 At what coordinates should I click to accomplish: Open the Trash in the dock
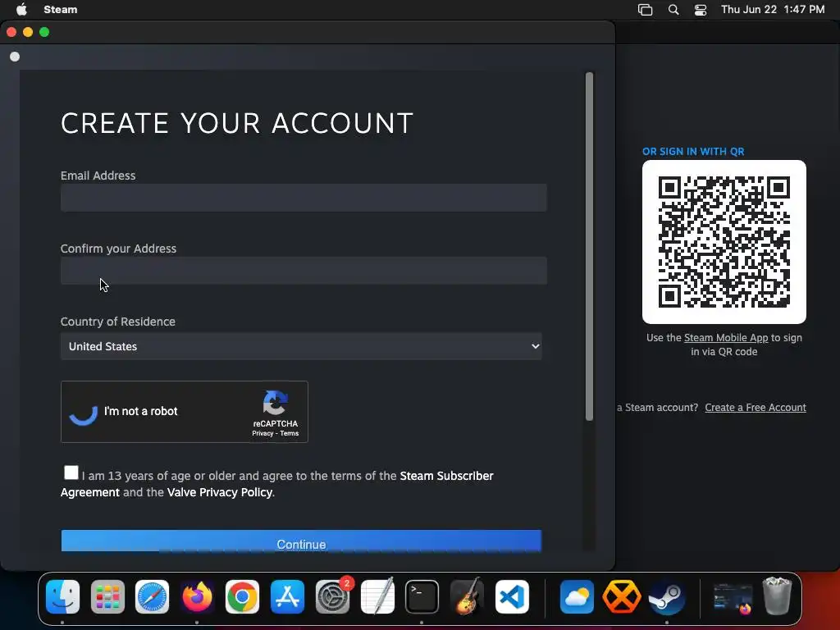[777, 597]
